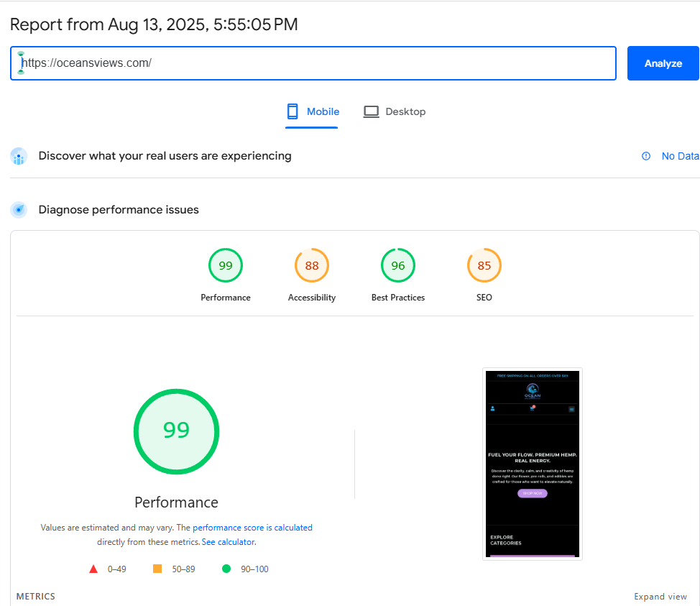Jump to Performance score 99 gauge
The image size is (700, 606).
pos(226,266)
